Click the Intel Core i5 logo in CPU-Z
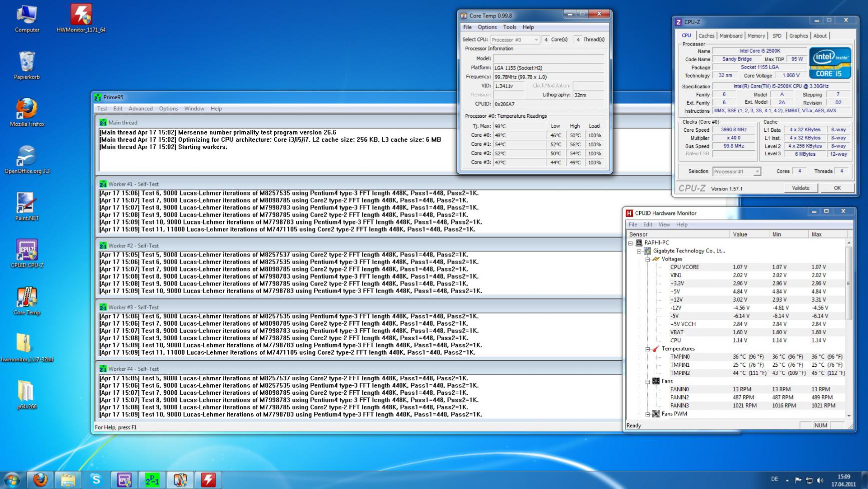The width and height of the screenshot is (868, 489). 829,63
